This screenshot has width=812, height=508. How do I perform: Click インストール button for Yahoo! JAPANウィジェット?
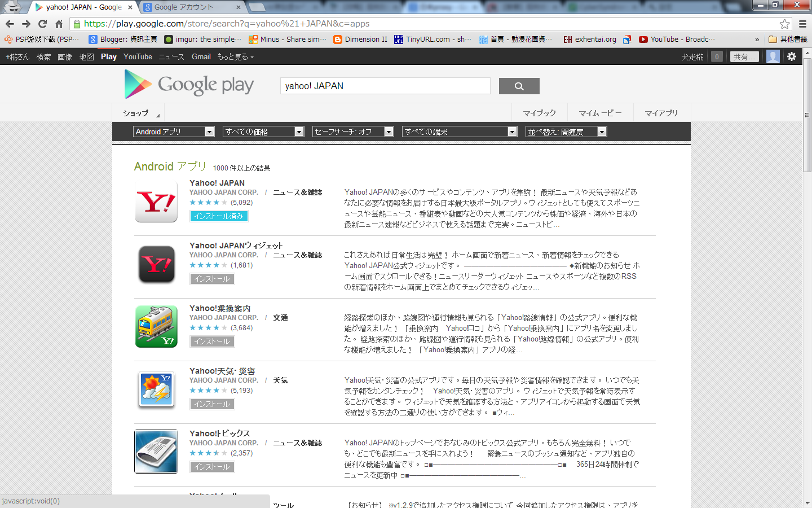(x=212, y=279)
